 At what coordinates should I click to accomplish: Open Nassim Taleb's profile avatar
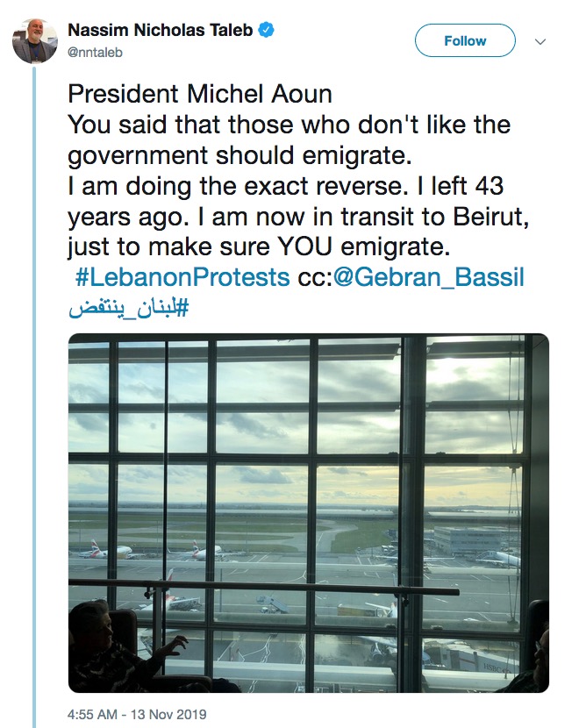35,40
